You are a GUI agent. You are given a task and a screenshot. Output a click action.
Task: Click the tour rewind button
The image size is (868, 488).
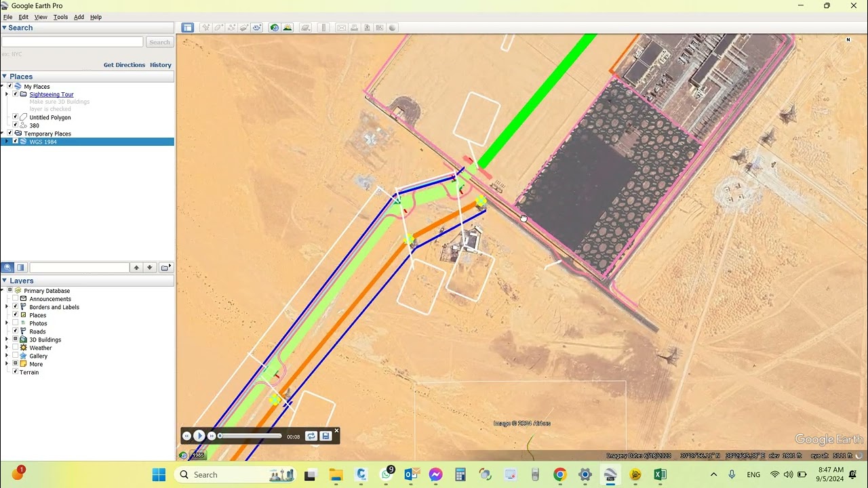point(186,436)
